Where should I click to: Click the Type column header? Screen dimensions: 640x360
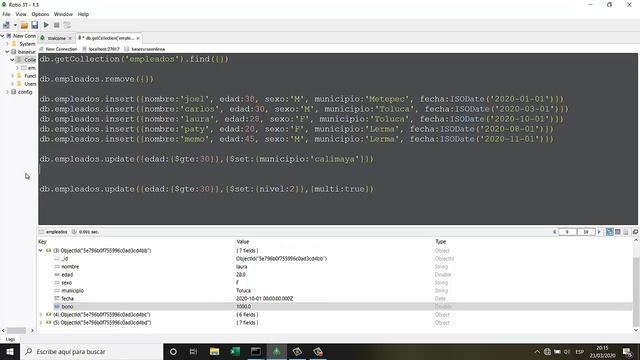coord(440,242)
